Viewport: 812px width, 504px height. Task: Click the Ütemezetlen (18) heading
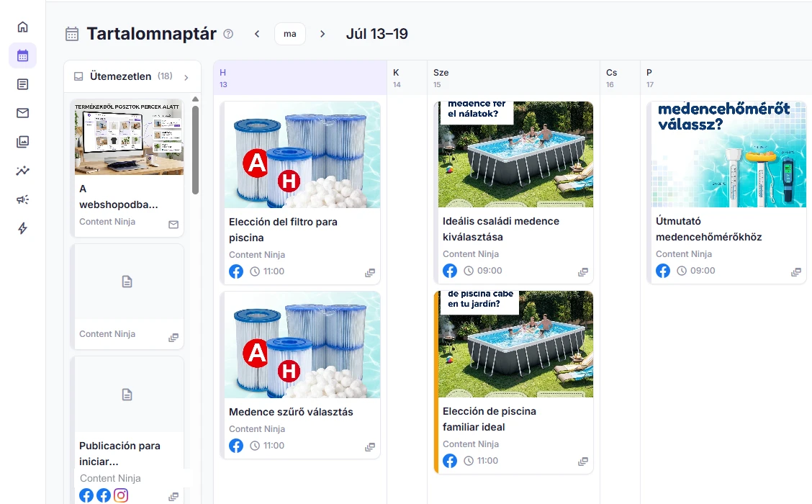point(131,76)
